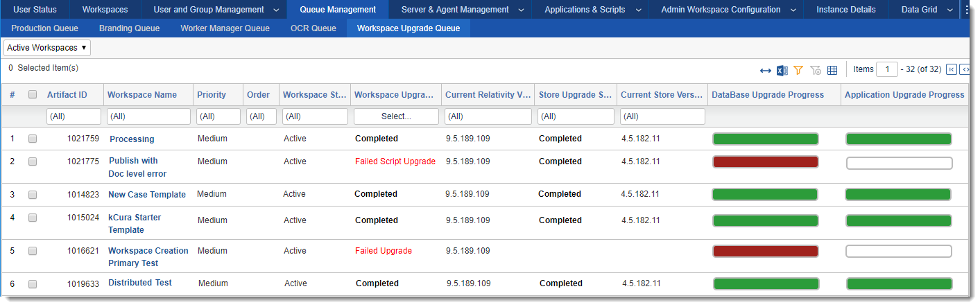Viewport: 980px width, 307px height.
Task: Click the Current Store Version filter field
Action: coord(662,116)
